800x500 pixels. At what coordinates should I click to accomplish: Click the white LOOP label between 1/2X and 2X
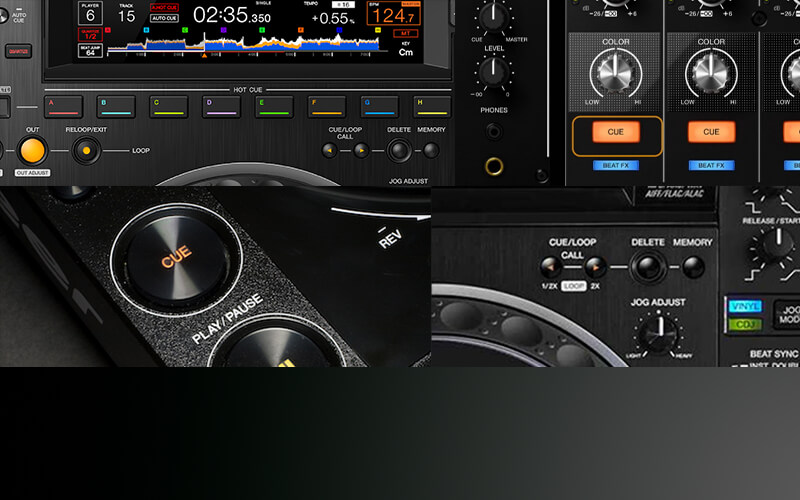tap(573, 286)
